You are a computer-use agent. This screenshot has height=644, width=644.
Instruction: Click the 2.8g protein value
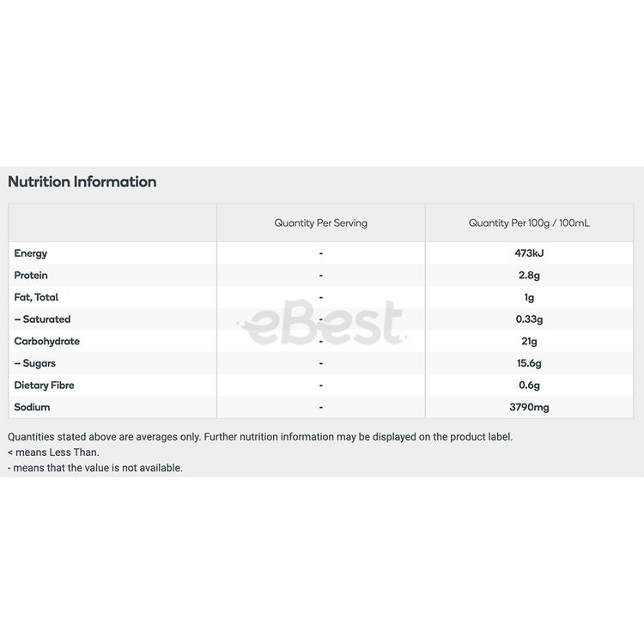[529, 276]
